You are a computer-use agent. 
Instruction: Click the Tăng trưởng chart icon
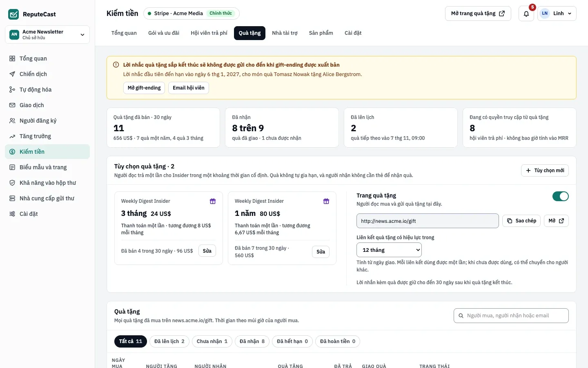click(x=12, y=136)
